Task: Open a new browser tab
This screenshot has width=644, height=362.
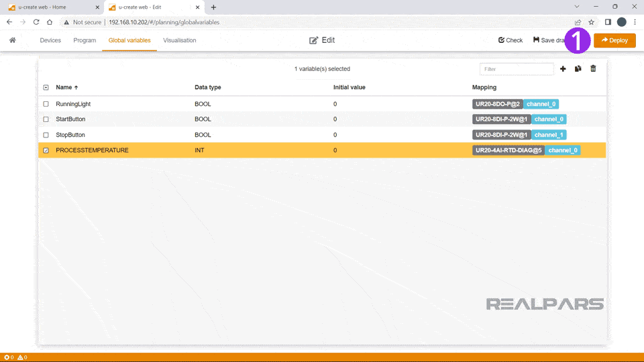Action: [213, 7]
